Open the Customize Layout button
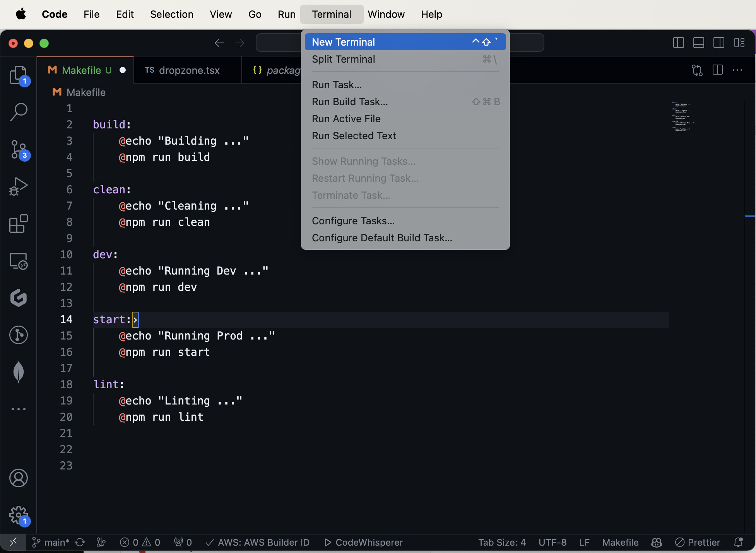 click(x=739, y=43)
